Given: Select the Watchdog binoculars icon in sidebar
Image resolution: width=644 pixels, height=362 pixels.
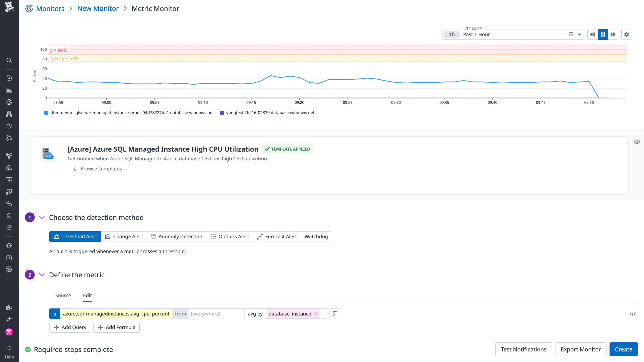Looking at the screenshot, I should [x=9, y=114].
